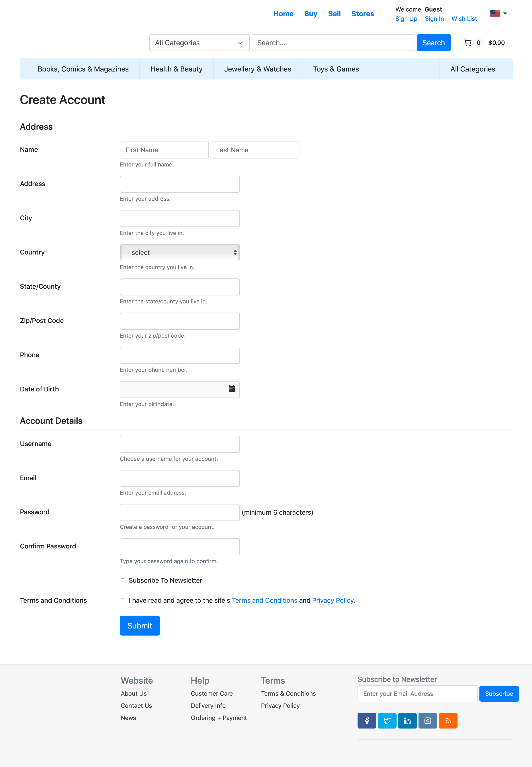Click the First Name input field
This screenshot has height=767, width=532.
[x=164, y=150]
